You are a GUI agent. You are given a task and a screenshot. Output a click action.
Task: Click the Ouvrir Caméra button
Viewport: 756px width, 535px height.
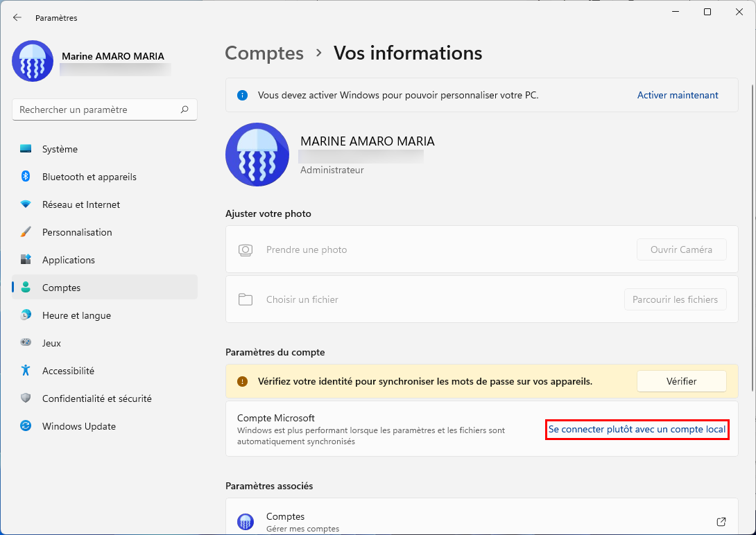point(681,249)
